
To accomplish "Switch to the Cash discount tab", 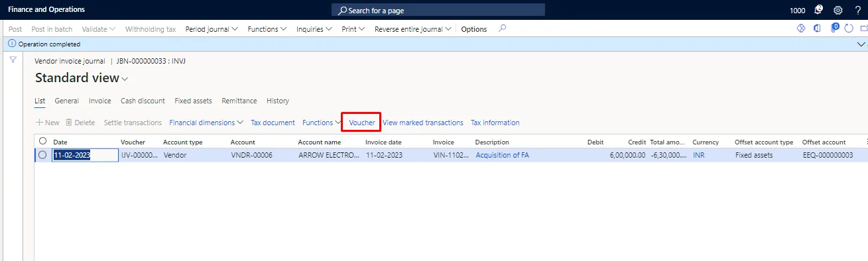I will (x=143, y=101).
